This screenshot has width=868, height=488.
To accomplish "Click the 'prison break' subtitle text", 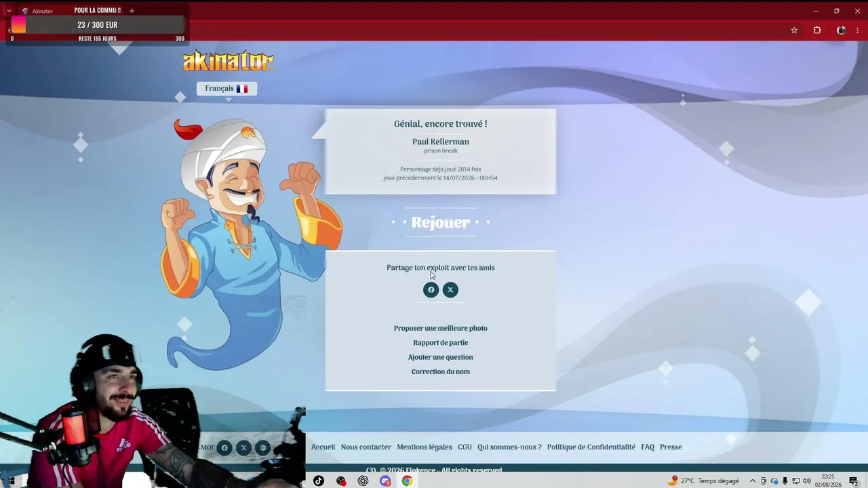I will pos(441,151).
